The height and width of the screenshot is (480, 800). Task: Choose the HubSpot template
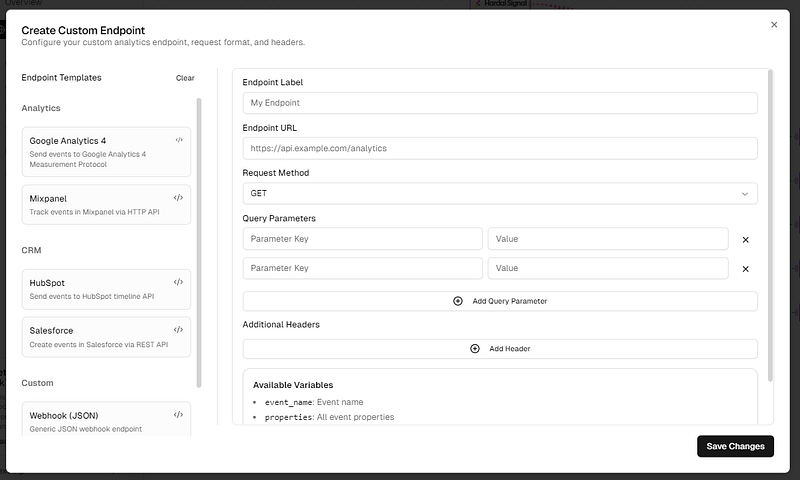[x=106, y=289]
